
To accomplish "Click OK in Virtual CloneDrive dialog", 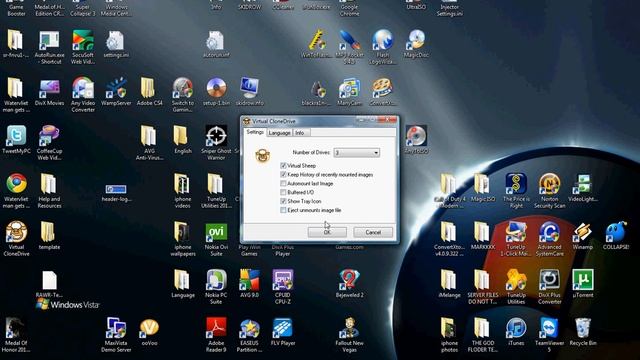I will [327, 232].
